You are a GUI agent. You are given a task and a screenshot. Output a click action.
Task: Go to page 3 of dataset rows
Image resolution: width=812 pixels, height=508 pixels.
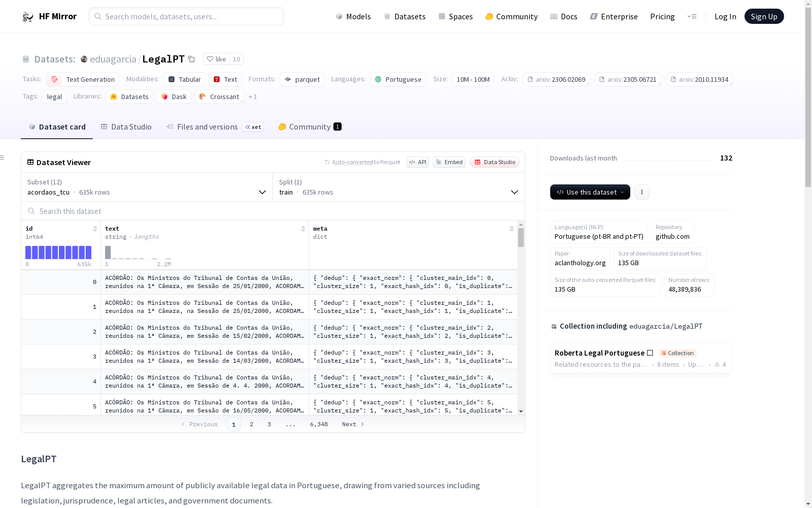coord(269,424)
